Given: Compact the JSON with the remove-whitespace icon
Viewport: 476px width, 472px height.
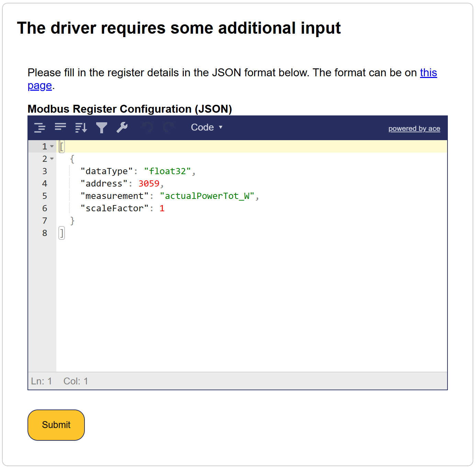Looking at the screenshot, I should (x=60, y=127).
